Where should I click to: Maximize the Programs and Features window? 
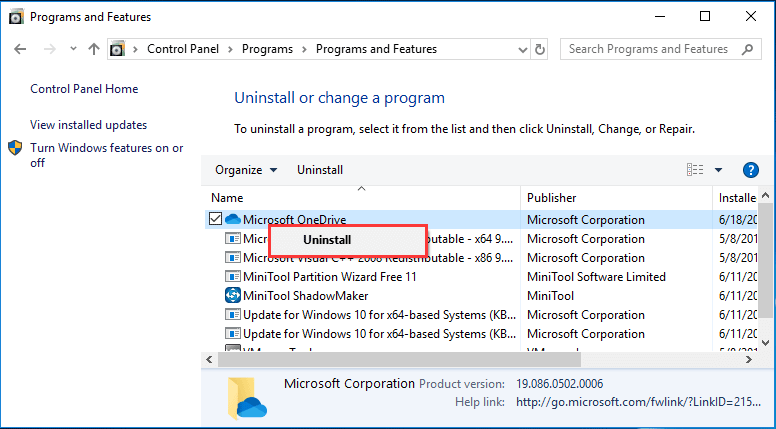click(705, 16)
